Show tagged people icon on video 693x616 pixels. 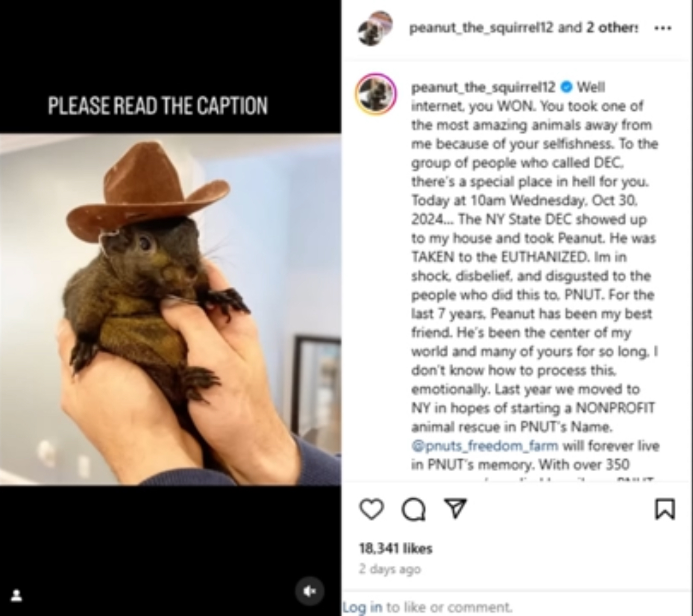(16, 595)
